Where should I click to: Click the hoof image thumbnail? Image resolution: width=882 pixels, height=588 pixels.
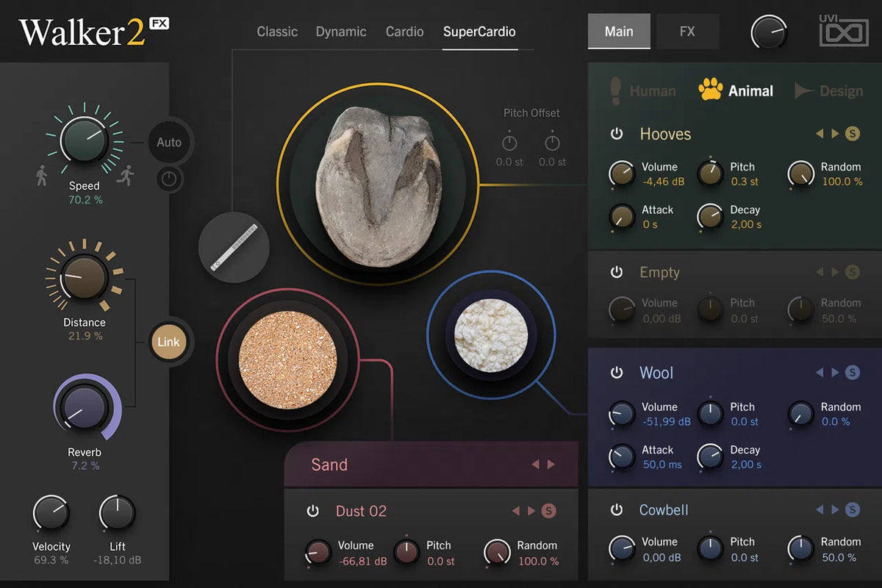click(376, 184)
